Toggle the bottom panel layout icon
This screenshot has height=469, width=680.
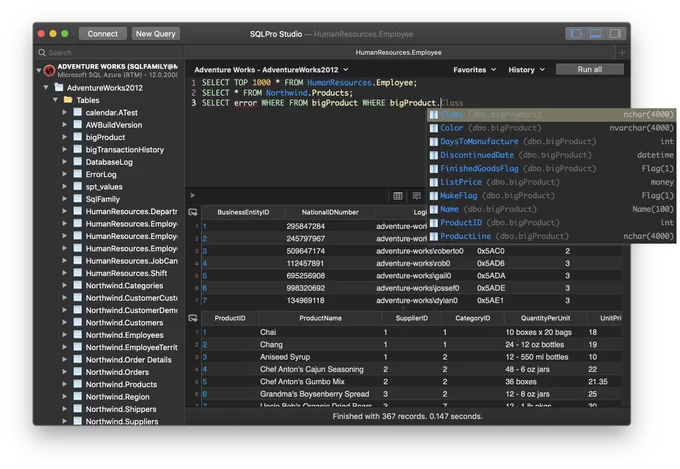tap(595, 34)
